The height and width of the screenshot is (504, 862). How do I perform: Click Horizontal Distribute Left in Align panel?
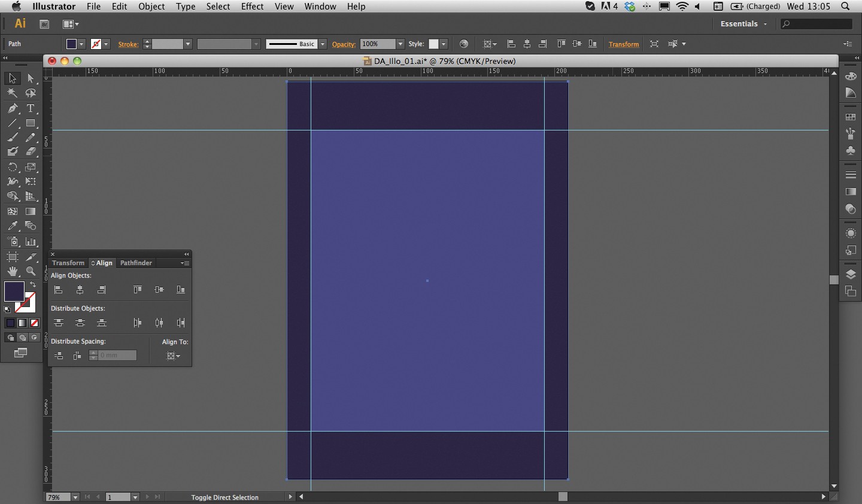137,323
